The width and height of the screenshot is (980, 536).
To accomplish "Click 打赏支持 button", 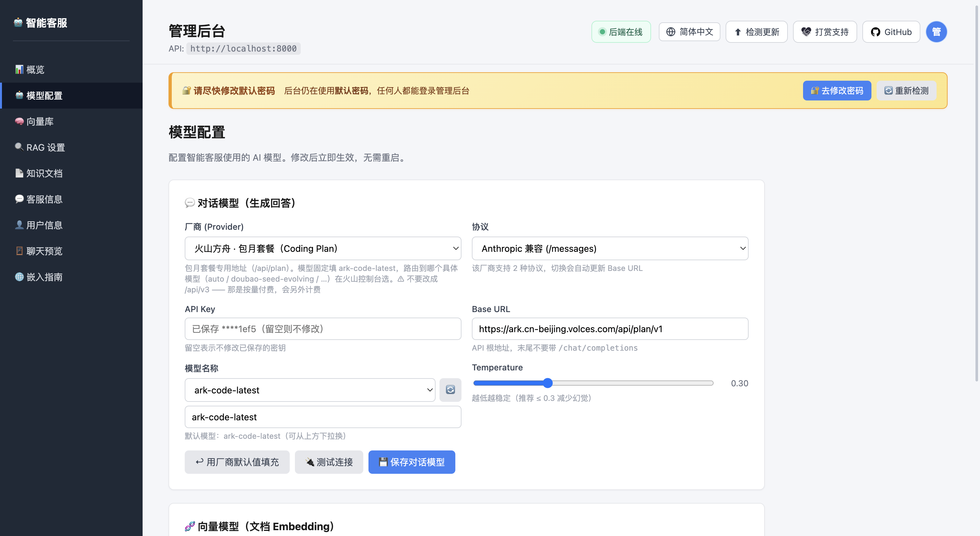I will coord(825,32).
